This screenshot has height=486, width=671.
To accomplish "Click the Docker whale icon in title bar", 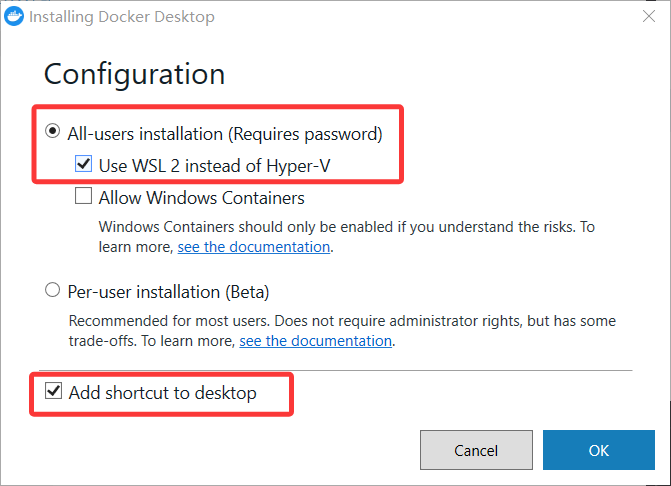I will point(14,16).
